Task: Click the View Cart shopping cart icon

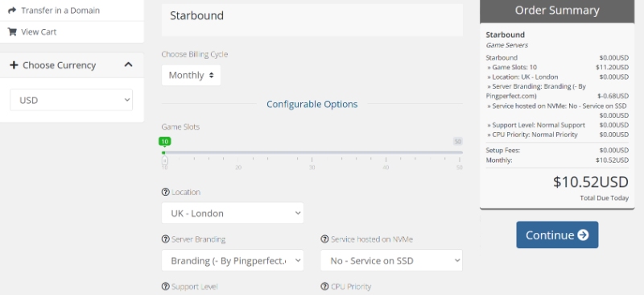Action: click(x=12, y=31)
